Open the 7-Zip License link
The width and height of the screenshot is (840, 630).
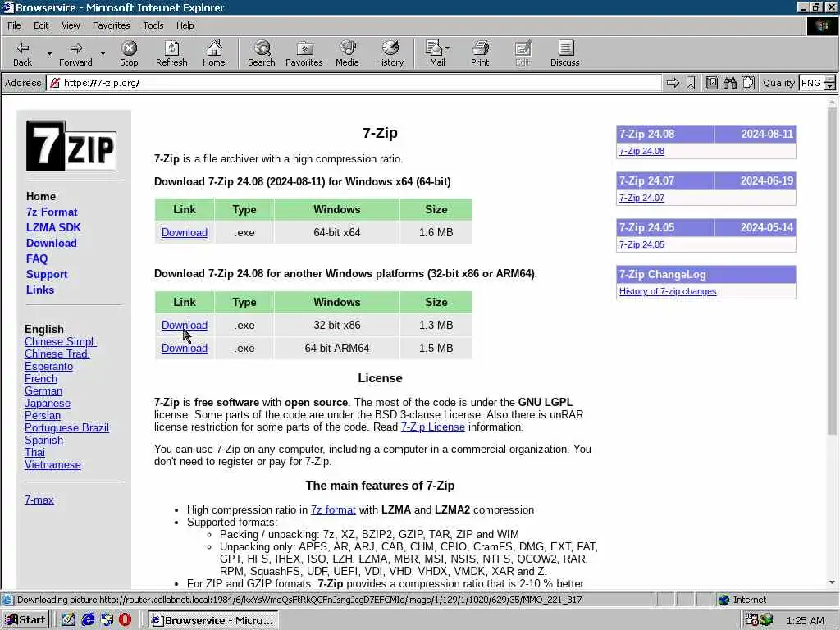433,427
